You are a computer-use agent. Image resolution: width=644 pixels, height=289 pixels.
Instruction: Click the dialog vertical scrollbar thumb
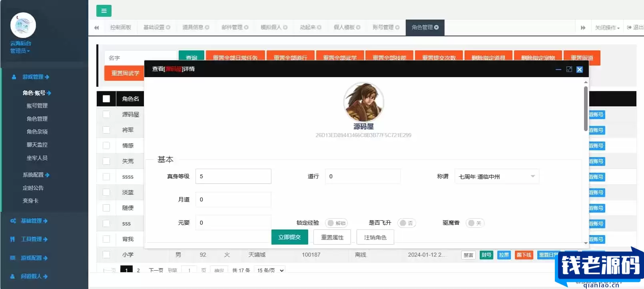coord(586,109)
